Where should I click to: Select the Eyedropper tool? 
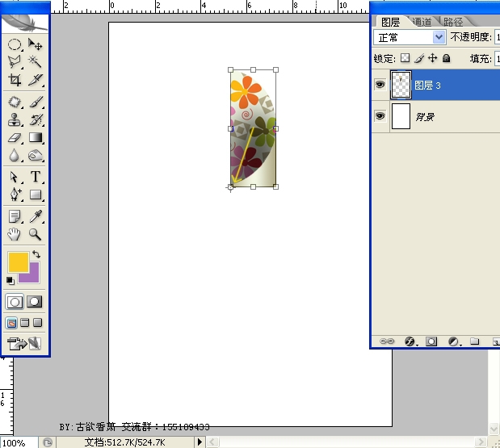(35, 216)
